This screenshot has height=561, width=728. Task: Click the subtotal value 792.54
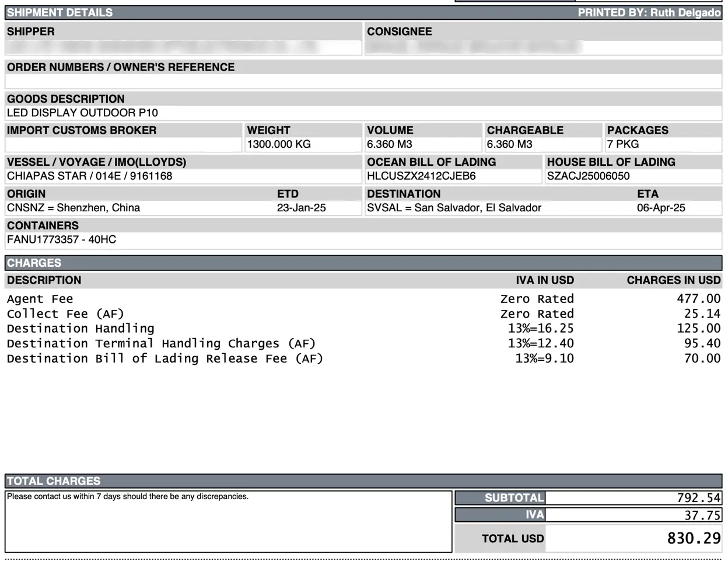[x=698, y=498]
